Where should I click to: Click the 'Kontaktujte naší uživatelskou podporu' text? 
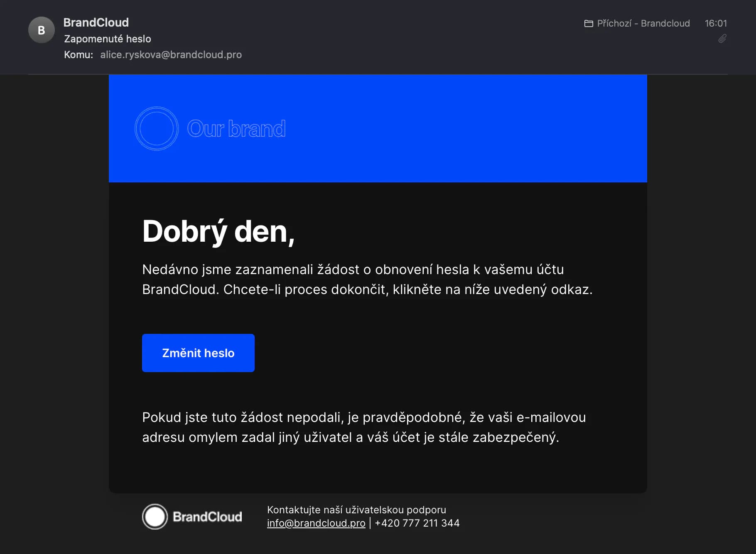click(356, 510)
